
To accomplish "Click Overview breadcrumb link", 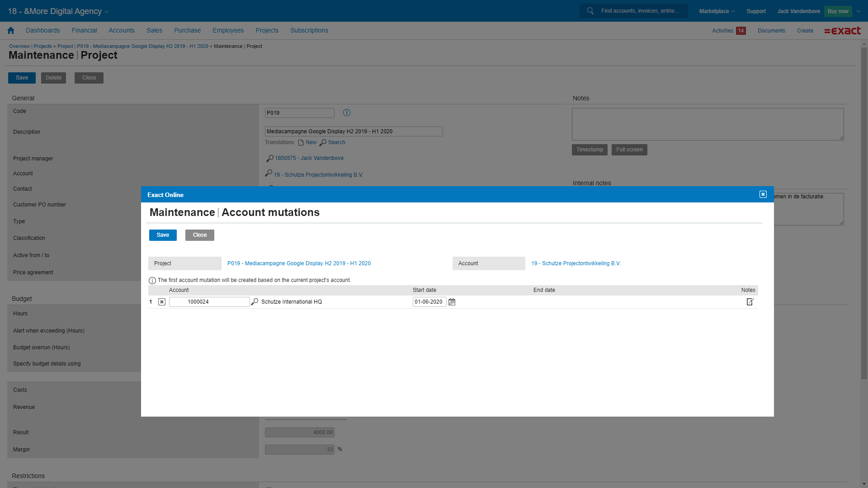I will pos(19,46).
